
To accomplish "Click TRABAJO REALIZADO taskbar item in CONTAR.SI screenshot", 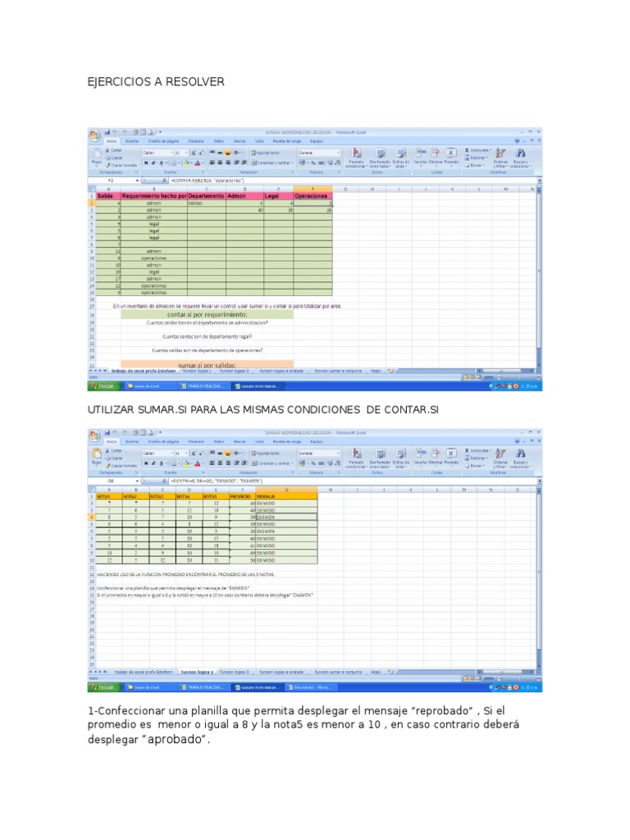I will point(203,386).
